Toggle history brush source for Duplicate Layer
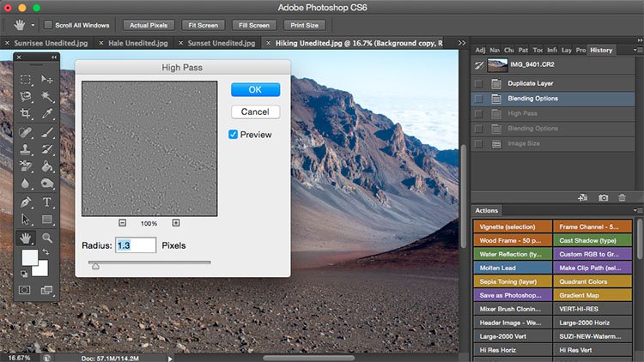 [x=478, y=83]
